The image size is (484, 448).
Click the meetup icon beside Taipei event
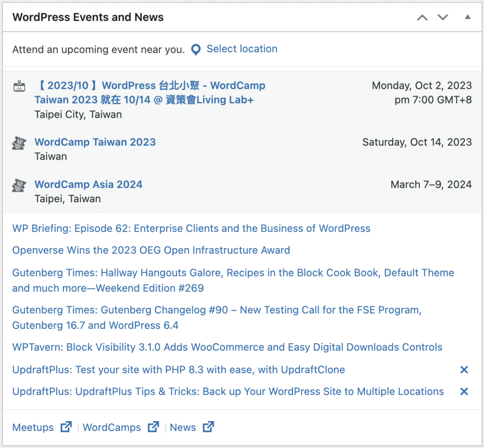click(19, 86)
